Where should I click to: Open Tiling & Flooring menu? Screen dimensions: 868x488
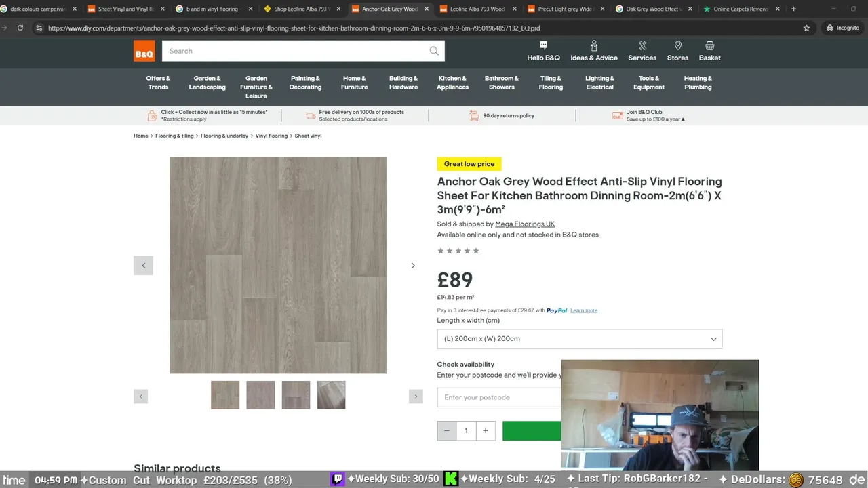point(551,83)
